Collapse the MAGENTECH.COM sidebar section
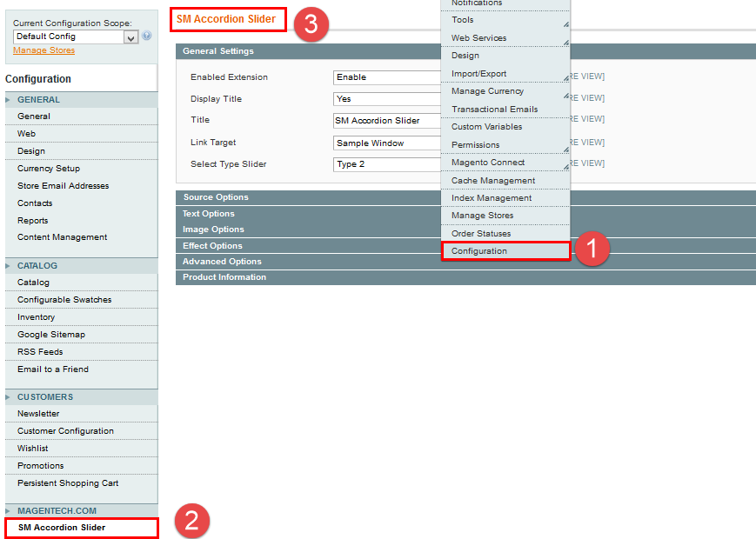 coord(81,510)
